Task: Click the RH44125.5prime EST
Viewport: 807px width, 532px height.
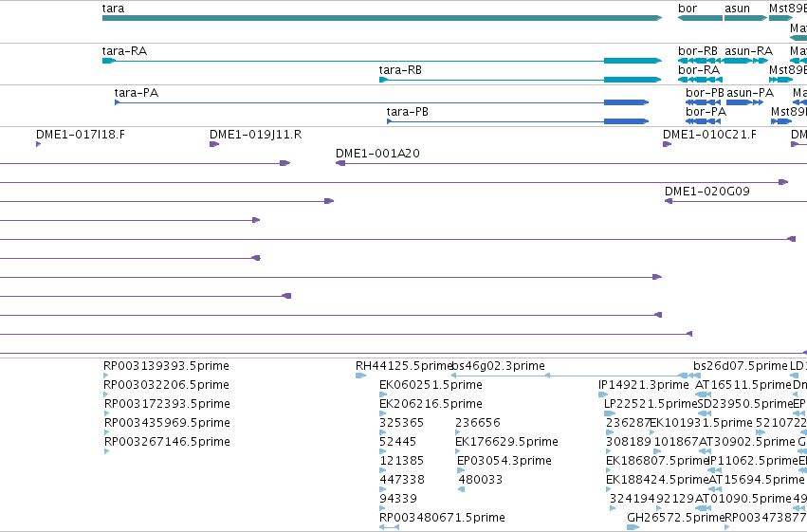Action: point(360,376)
